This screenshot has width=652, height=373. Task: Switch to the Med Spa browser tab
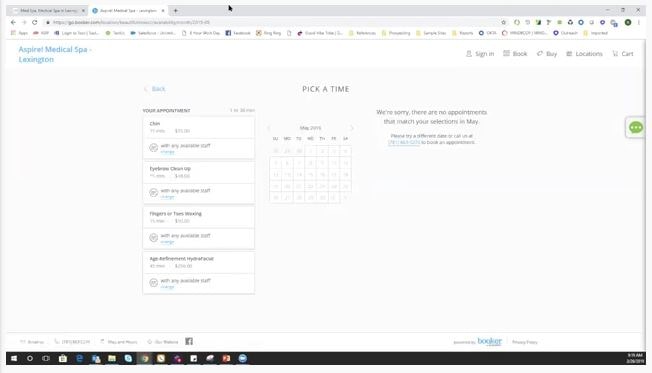pos(48,10)
